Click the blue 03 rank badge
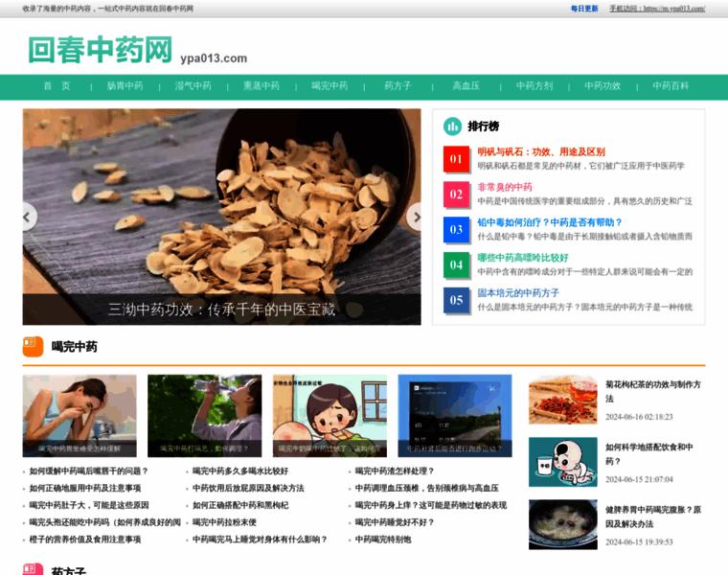Screen dimensions: 728x575 [456, 229]
